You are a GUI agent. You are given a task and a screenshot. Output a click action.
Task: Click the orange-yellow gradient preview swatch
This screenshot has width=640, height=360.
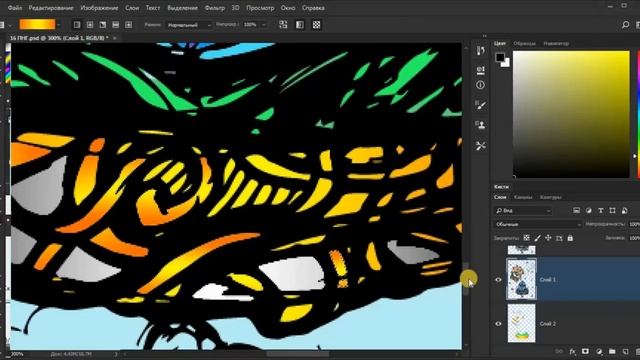click(37, 25)
